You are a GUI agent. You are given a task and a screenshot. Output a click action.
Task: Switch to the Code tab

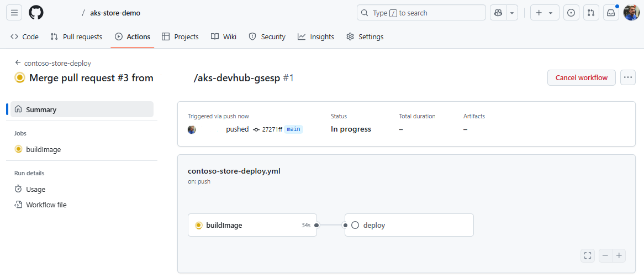25,36
